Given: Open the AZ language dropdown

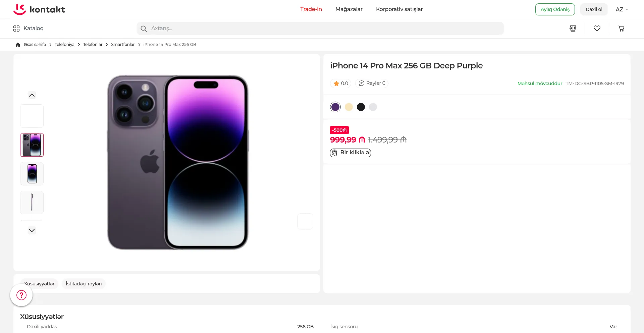Looking at the screenshot, I should [622, 9].
